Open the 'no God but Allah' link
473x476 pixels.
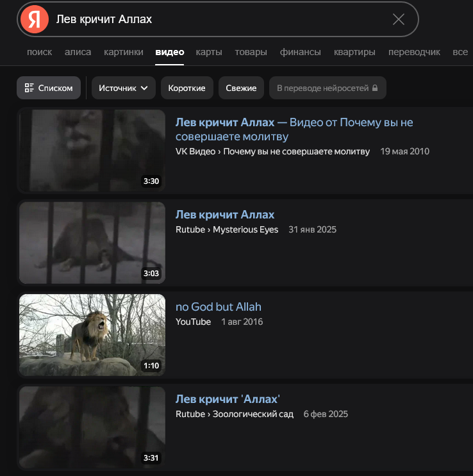click(219, 307)
